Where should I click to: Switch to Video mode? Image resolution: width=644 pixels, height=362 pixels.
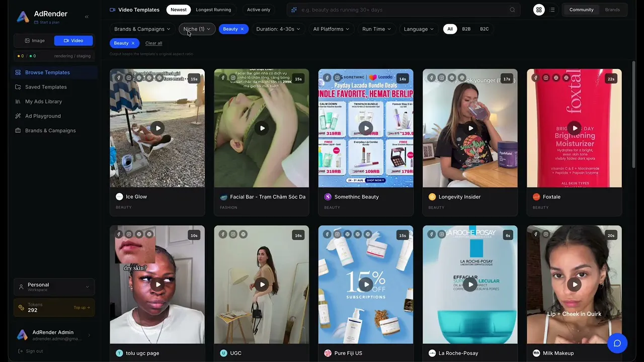point(73,41)
